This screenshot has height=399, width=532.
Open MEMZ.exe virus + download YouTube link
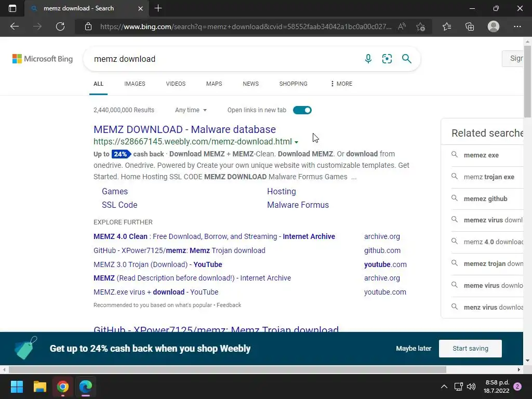pyautogui.click(x=156, y=292)
